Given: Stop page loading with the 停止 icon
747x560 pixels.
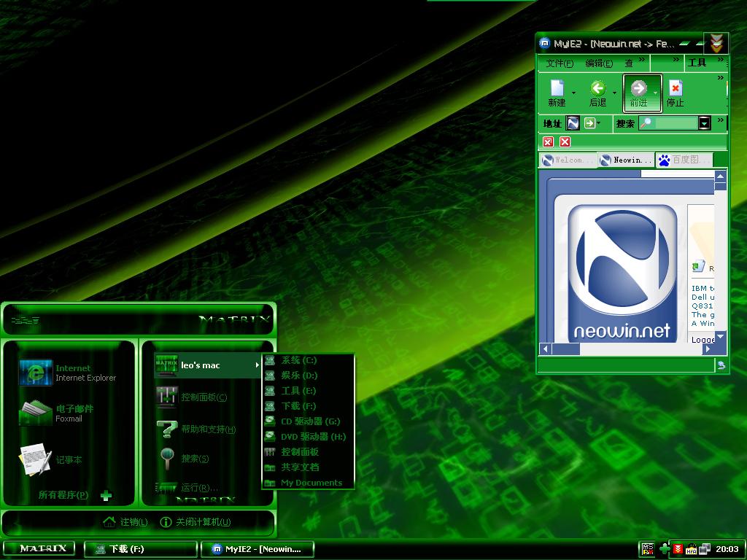Looking at the screenshot, I should 675,88.
